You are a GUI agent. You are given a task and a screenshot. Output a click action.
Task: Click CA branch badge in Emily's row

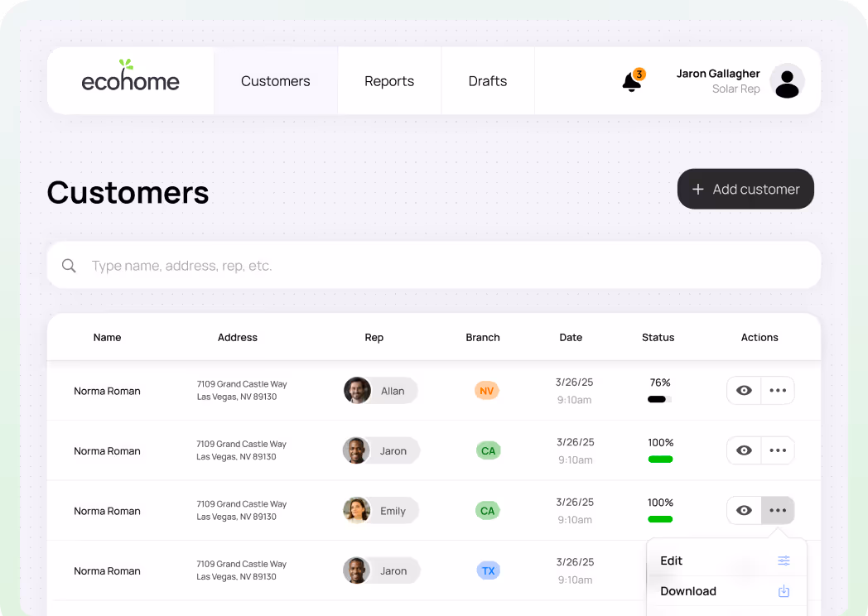pos(488,510)
